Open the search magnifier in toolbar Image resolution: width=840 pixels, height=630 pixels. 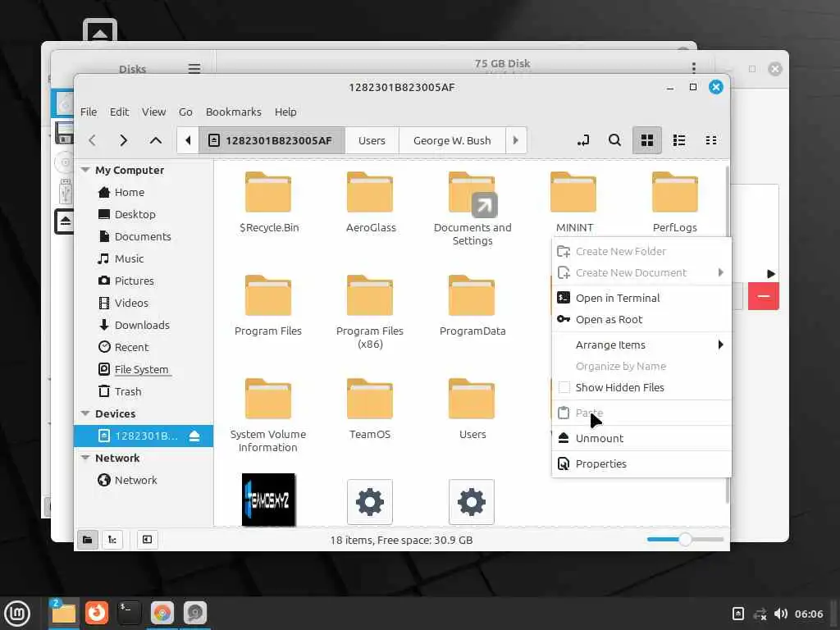point(615,140)
